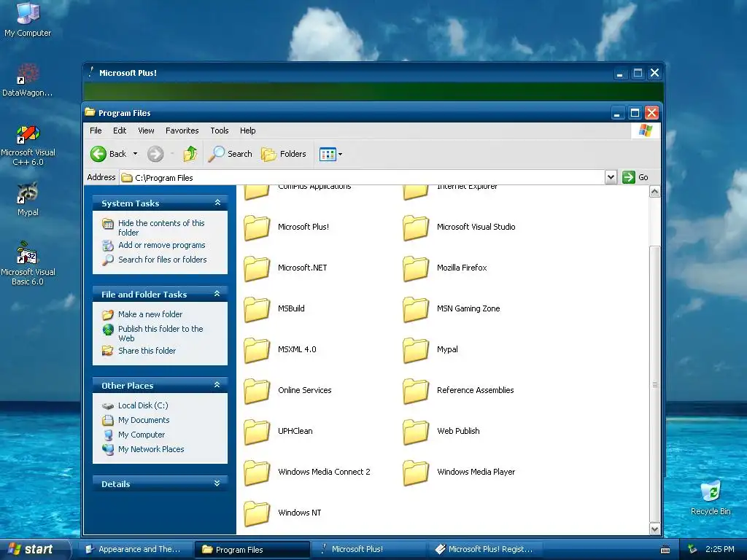Click the Views icon in toolbar
Image resolution: width=747 pixels, height=560 pixels.
[328, 155]
